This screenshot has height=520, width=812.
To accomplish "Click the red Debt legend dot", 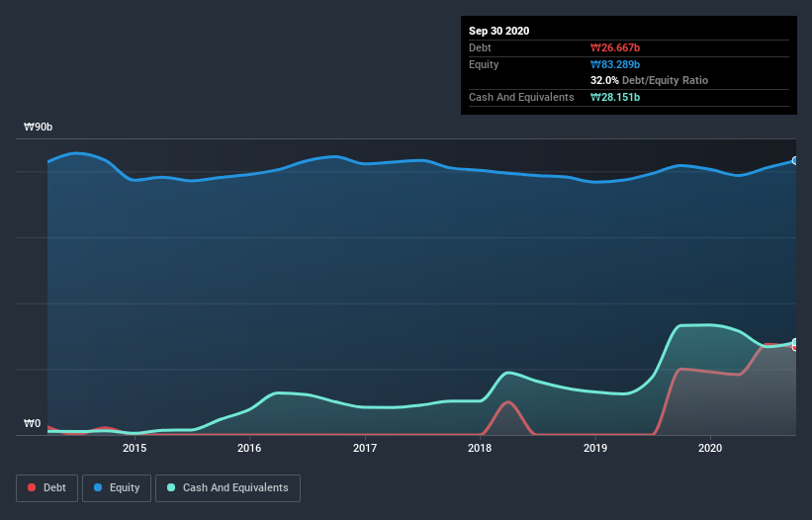I will coord(32,487).
